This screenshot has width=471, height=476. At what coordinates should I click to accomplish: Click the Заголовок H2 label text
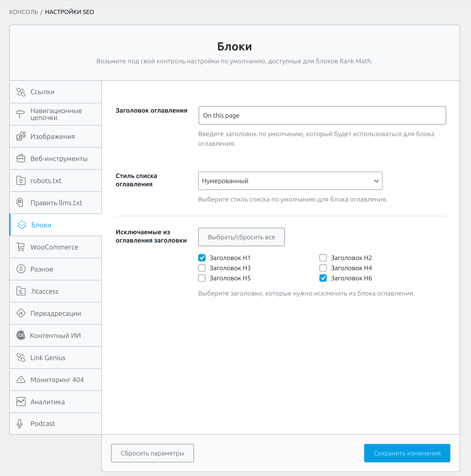tap(351, 258)
